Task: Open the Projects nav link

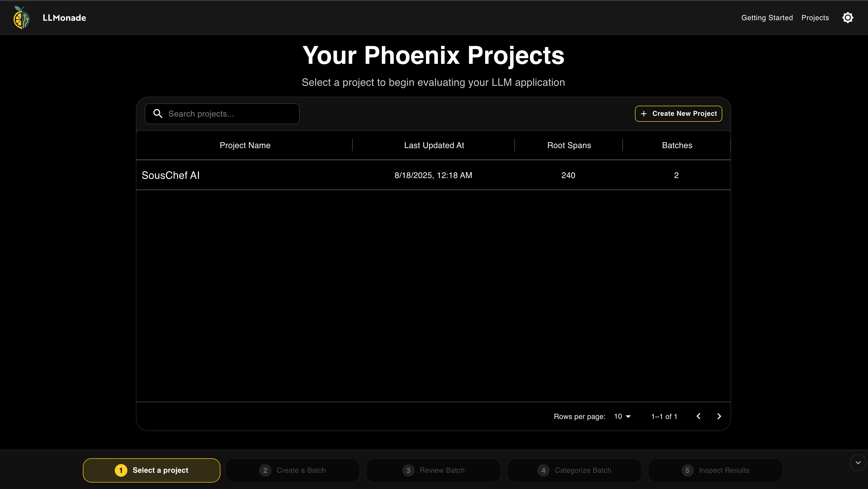Action: tap(815, 18)
